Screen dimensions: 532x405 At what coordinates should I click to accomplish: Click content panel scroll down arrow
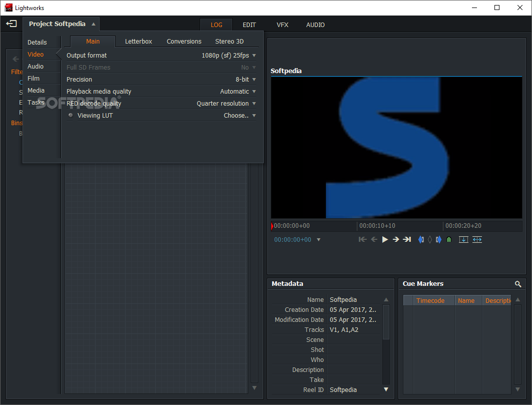point(254,387)
